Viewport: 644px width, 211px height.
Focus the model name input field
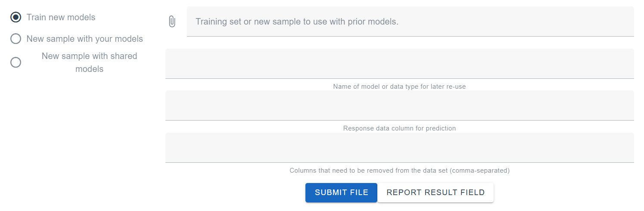tap(400, 64)
